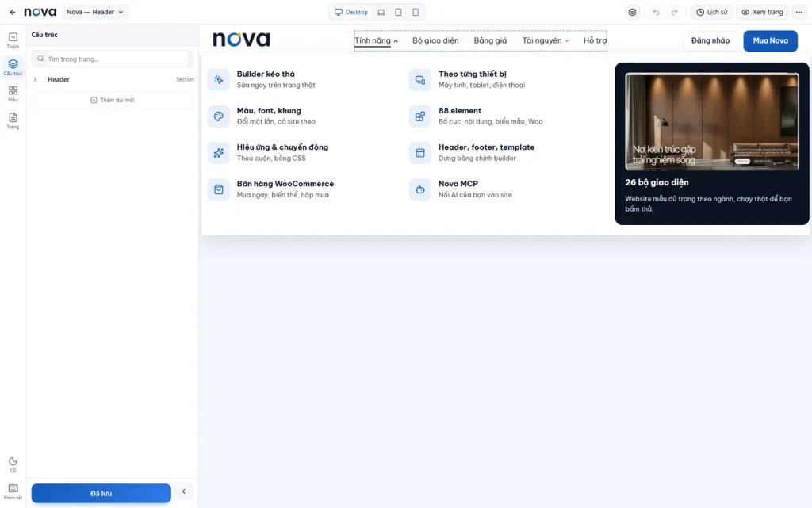This screenshot has width=812, height=508.
Task: Open the Nova — Header template dropdown
Action: pos(95,12)
